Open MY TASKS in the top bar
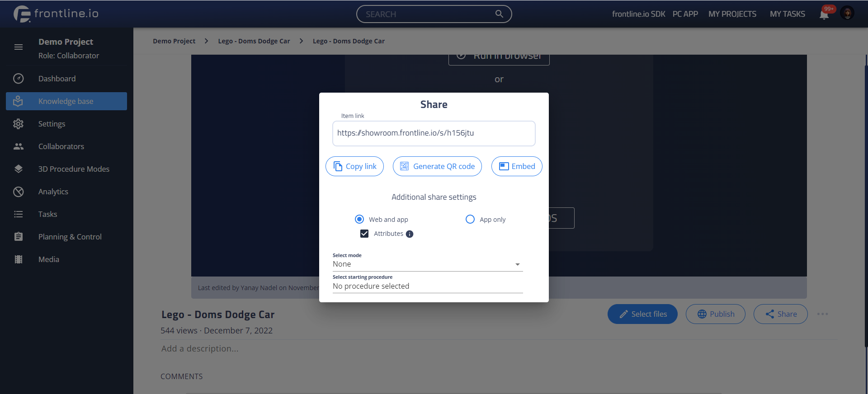The image size is (868, 394). click(x=788, y=14)
